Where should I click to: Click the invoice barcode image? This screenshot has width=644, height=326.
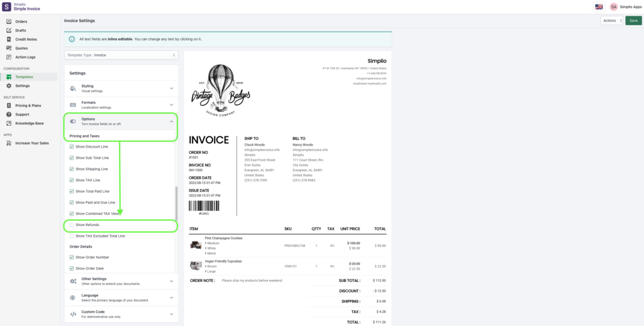(x=204, y=206)
